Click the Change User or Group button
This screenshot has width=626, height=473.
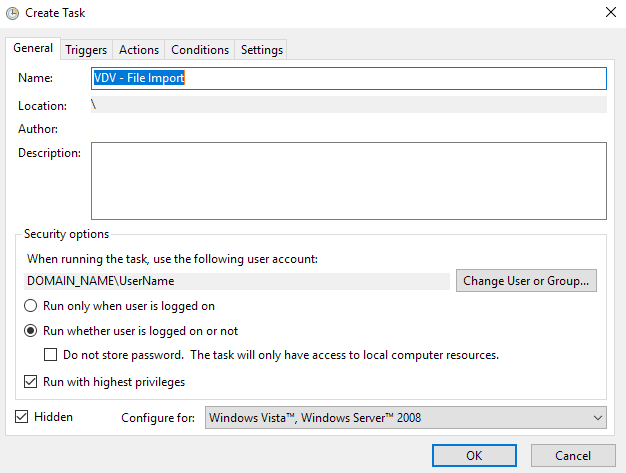point(527,281)
